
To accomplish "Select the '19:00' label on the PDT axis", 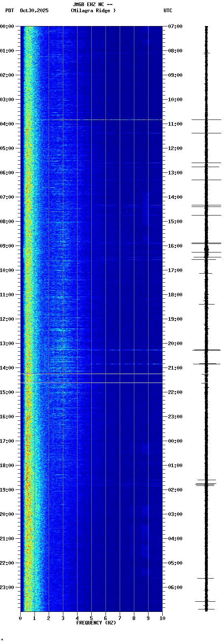I will click(7, 490).
